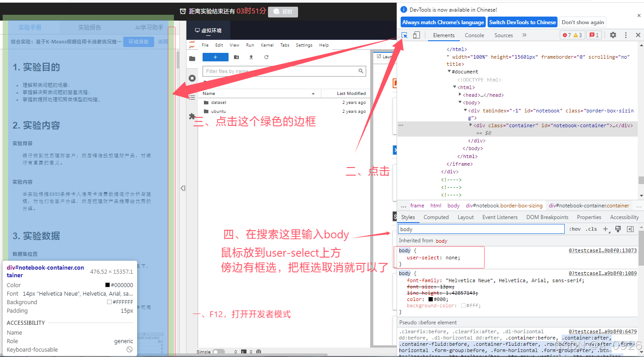Switch to the Sources tab
Image resolution: width=644 pixels, height=357 pixels.
coord(504,35)
